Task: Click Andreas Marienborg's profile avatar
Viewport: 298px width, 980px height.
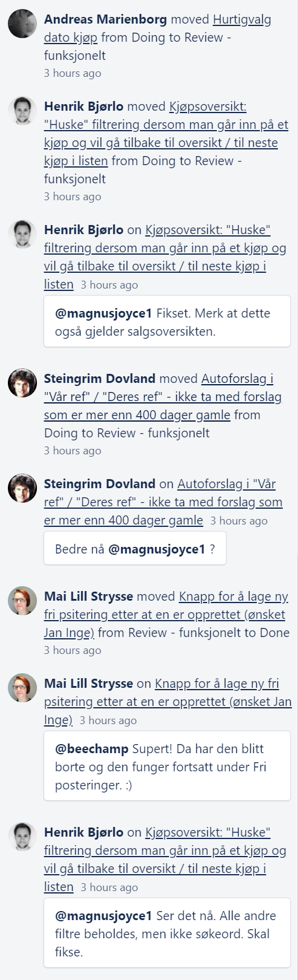Action: (22, 24)
